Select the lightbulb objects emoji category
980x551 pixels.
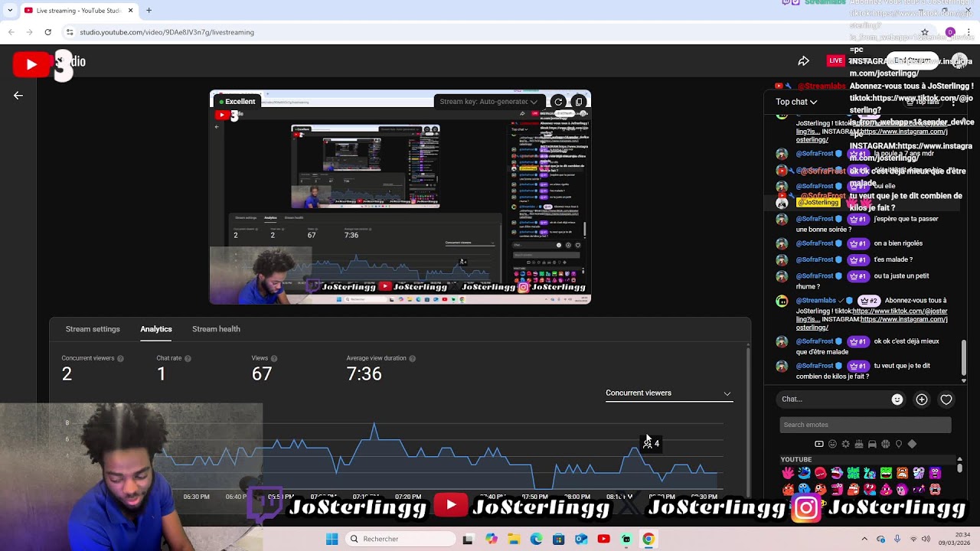899,444
